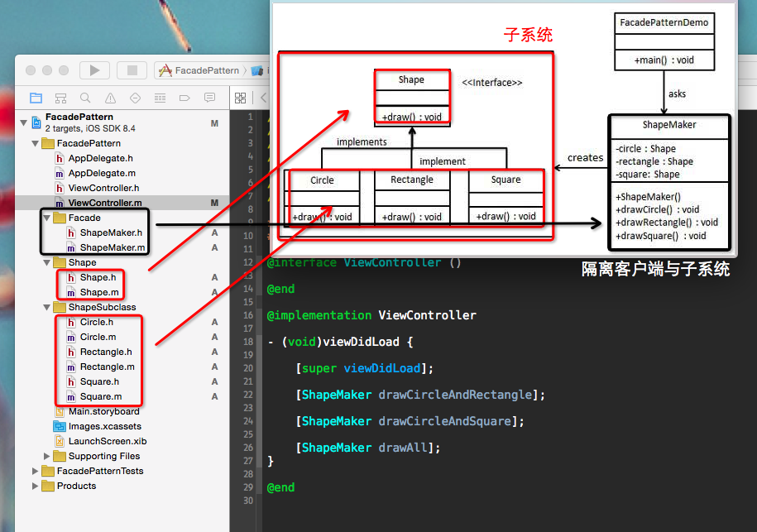Open Square.m

coord(101,397)
